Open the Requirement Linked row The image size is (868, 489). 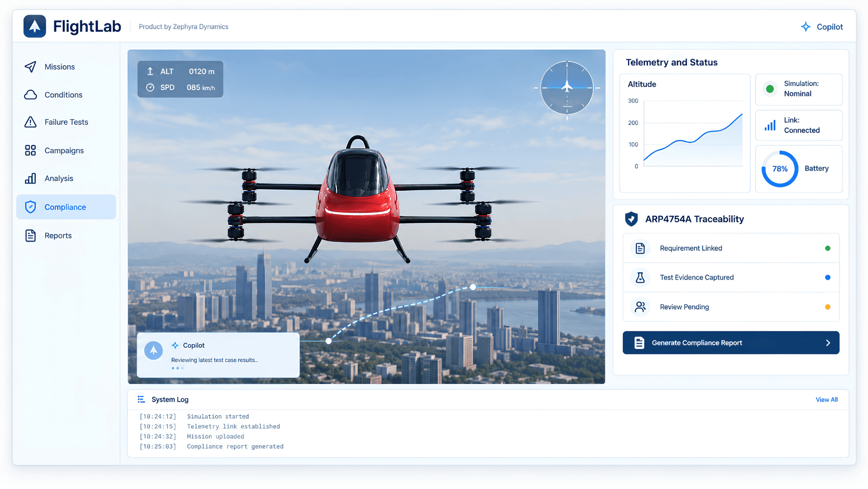[x=731, y=248]
